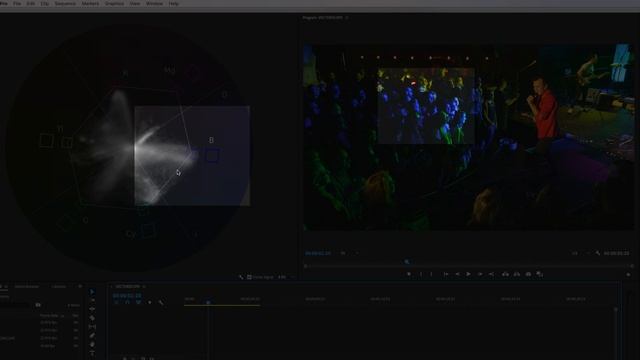Switch to the Media Browser tab
This screenshot has width=640, height=360.
pyautogui.click(x=27, y=287)
